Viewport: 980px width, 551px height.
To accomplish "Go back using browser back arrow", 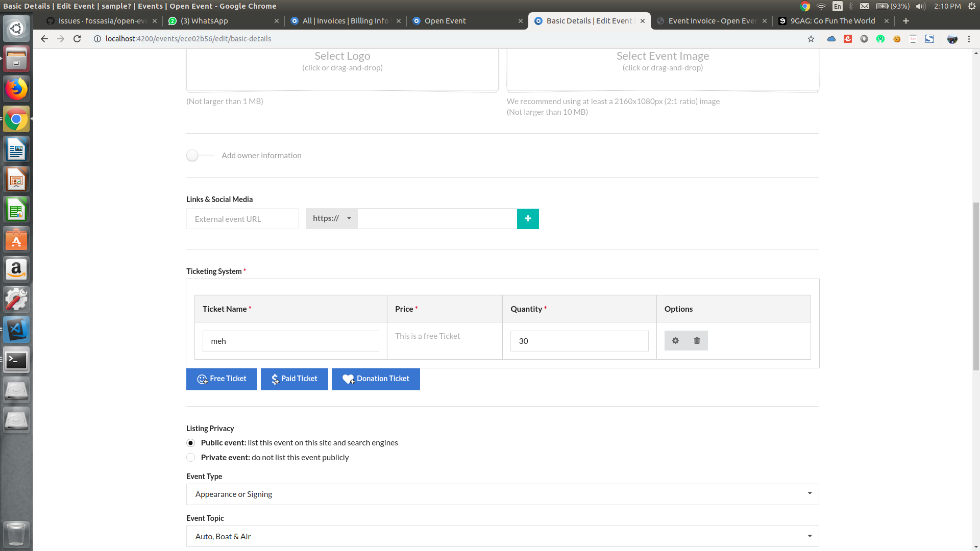I will pos(44,39).
